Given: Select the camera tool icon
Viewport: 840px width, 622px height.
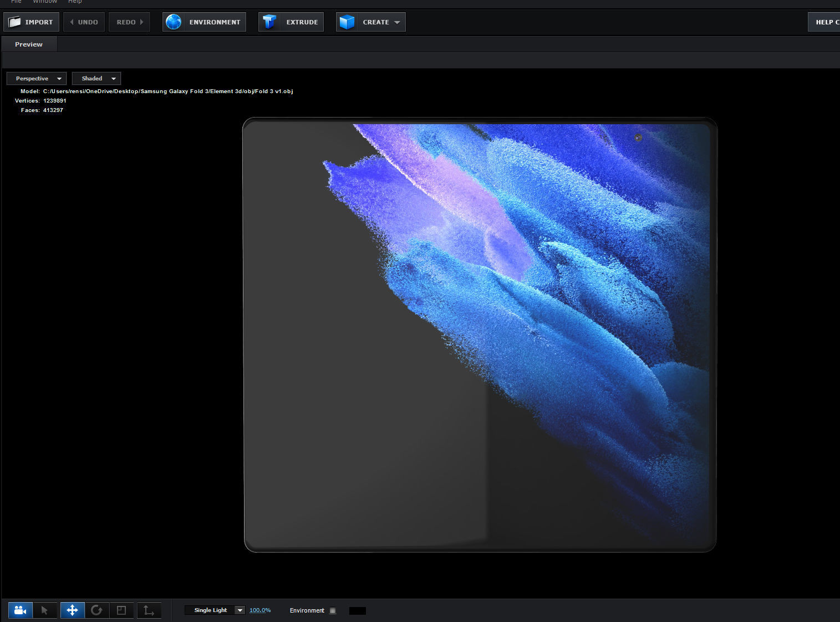Looking at the screenshot, I should click(x=21, y=610).
